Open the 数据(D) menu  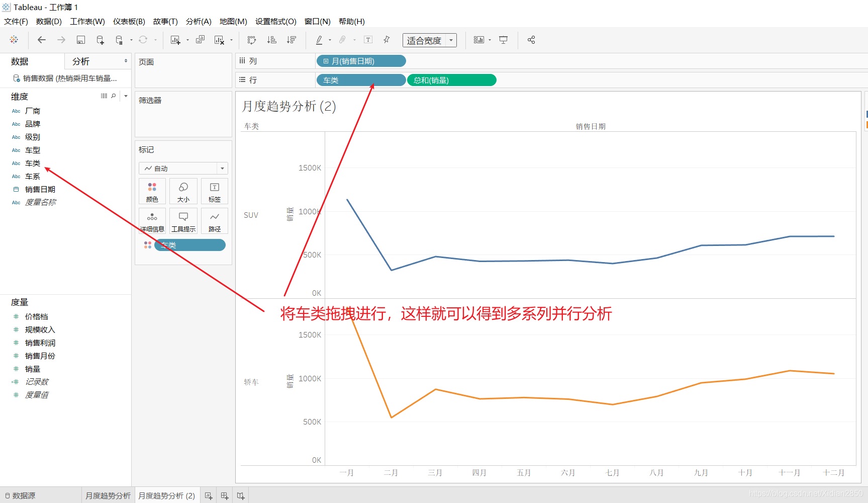(49, 22)
